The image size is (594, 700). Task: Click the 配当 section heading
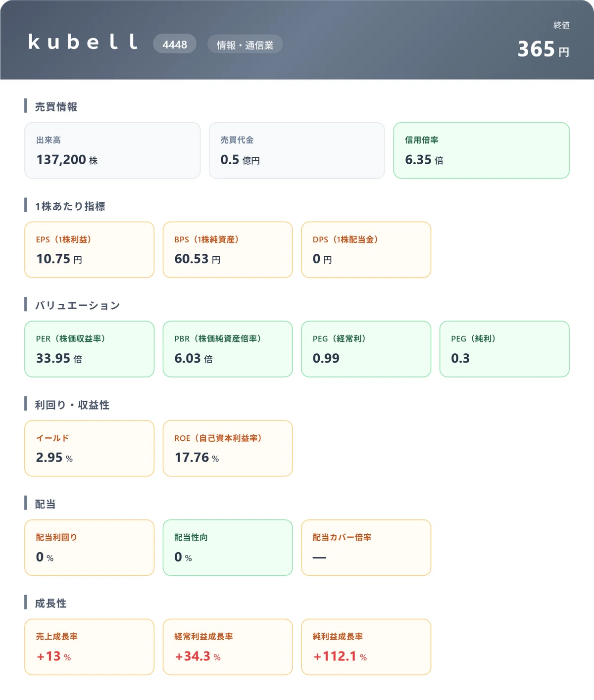pyautogui.click(x=45, y=504)
